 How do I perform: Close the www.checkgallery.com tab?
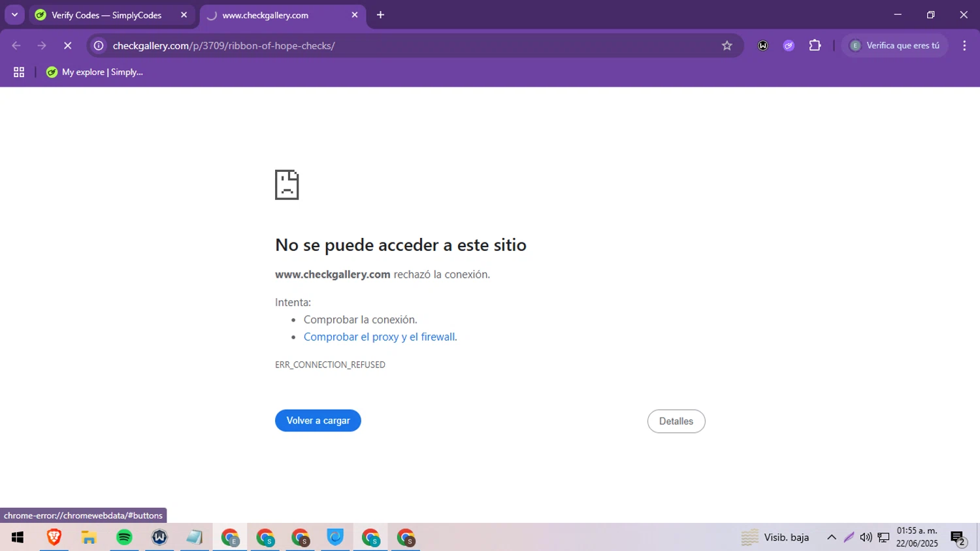pos(355,15)
